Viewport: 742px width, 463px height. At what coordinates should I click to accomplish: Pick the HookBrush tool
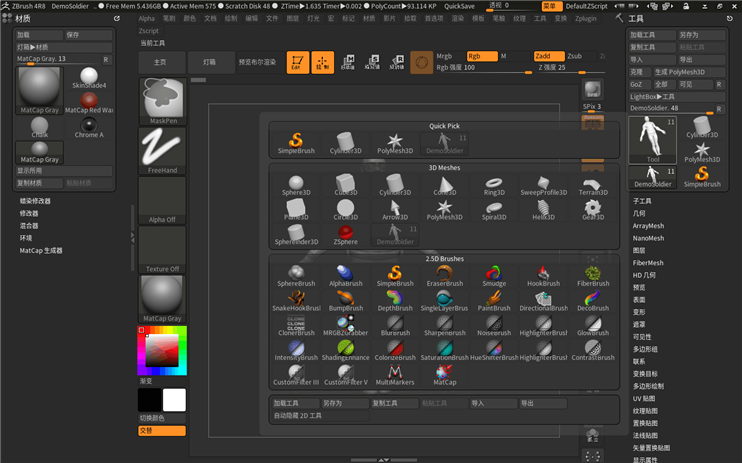[543, 276]
